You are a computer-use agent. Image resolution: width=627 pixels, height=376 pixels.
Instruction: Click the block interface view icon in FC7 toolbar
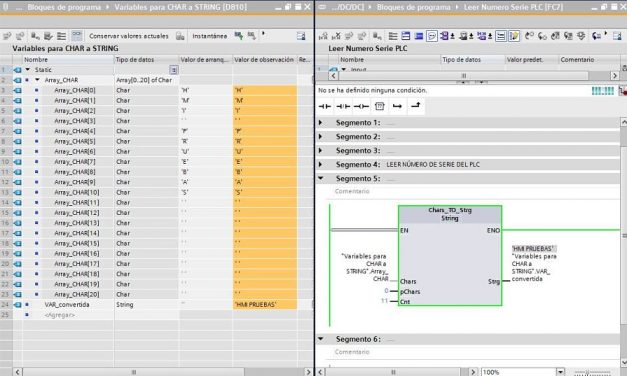pyautogui.click(x=405, y=36)
